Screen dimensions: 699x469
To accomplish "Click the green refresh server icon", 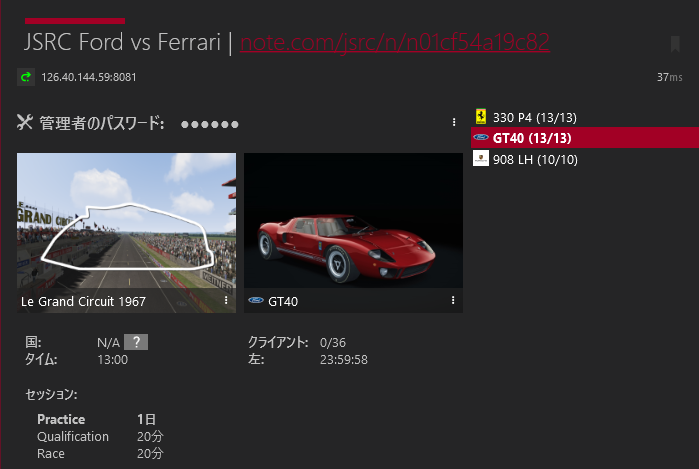I will pos(26,77).
